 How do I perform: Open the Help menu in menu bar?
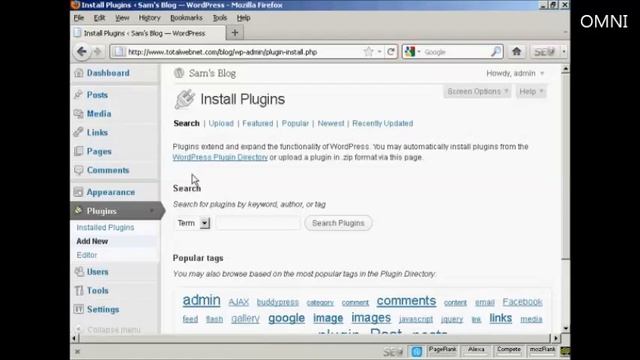(243, 18)
